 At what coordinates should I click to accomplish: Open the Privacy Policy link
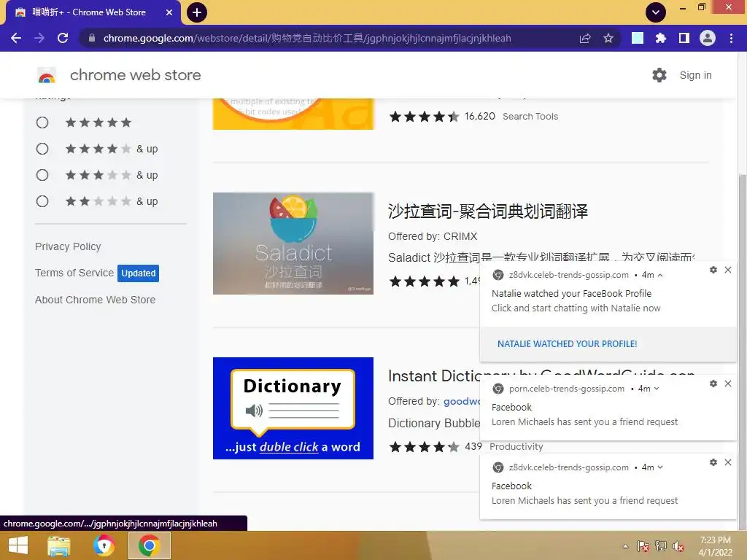tap(68, 246)
